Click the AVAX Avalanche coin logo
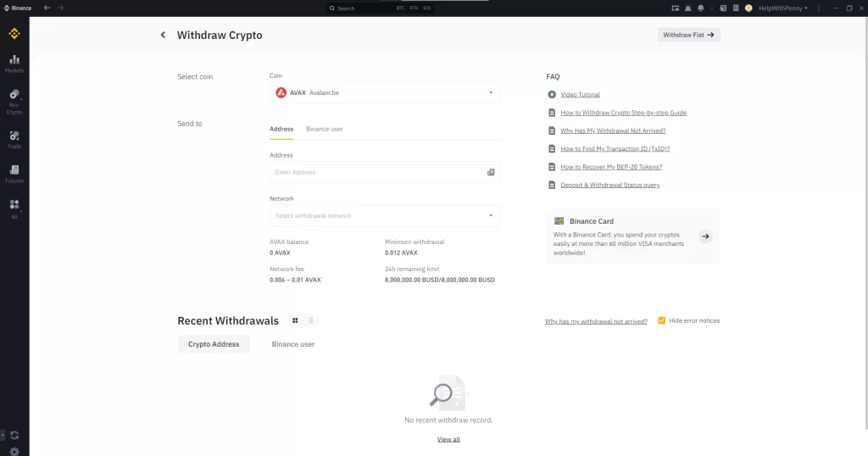Screen dimensions: 868x456 pyautogui.click(x=281, y=92)
